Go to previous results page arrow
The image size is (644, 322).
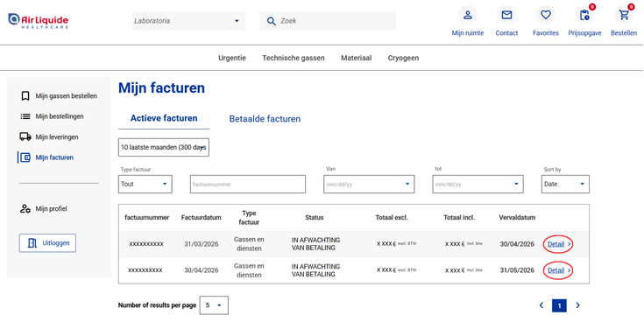point(541,305)
